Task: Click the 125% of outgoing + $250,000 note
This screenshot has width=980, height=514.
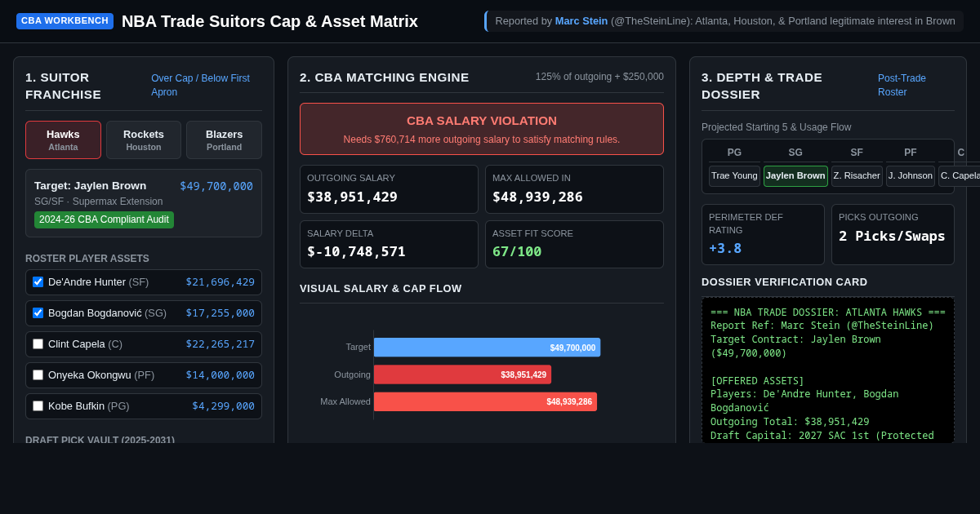Action: (599, 77)
